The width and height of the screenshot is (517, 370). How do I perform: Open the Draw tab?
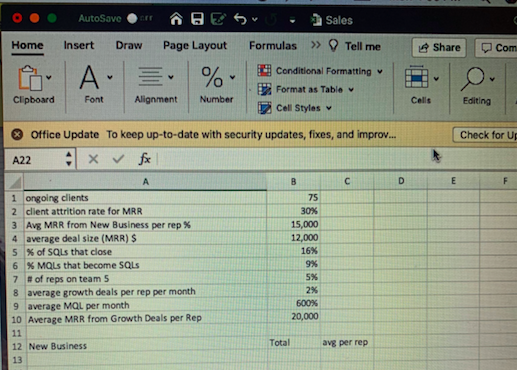coord(129,45)
